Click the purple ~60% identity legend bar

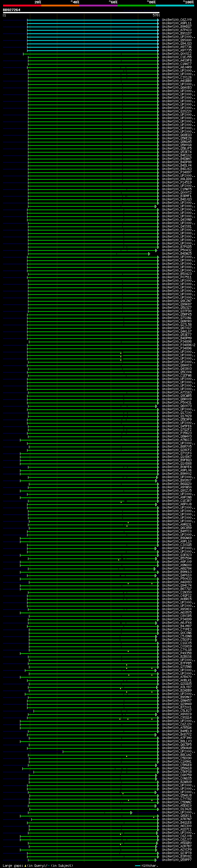[99, 6]
